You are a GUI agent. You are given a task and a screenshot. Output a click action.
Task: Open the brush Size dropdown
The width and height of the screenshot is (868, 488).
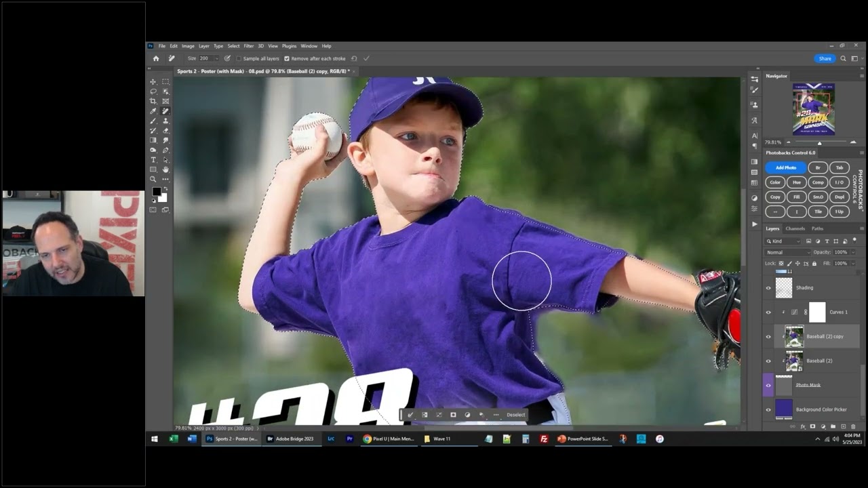[x=216, y=58]
